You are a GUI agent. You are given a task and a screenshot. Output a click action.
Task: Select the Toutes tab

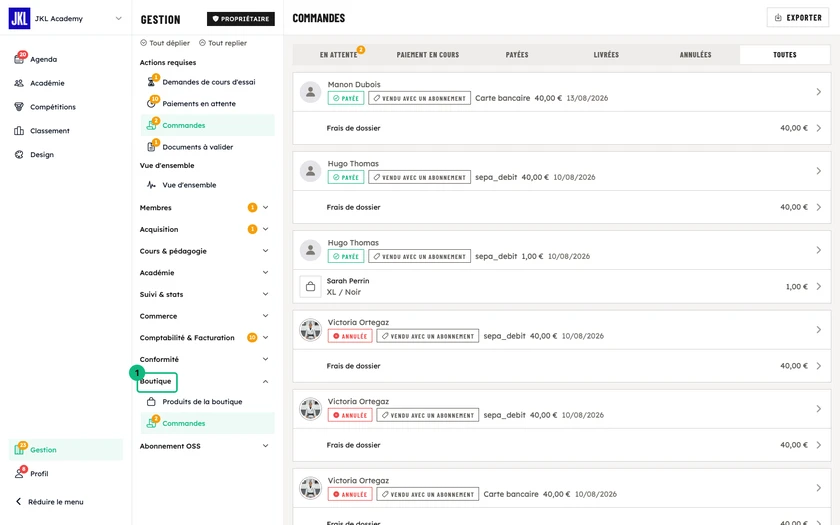pyautogui.click(x=785, y=55)
